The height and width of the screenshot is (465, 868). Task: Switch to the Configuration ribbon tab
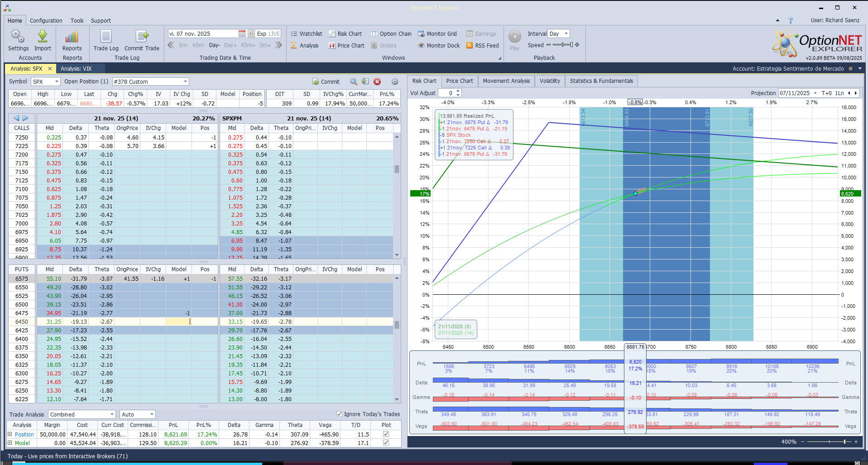click(x=46, y=20)
